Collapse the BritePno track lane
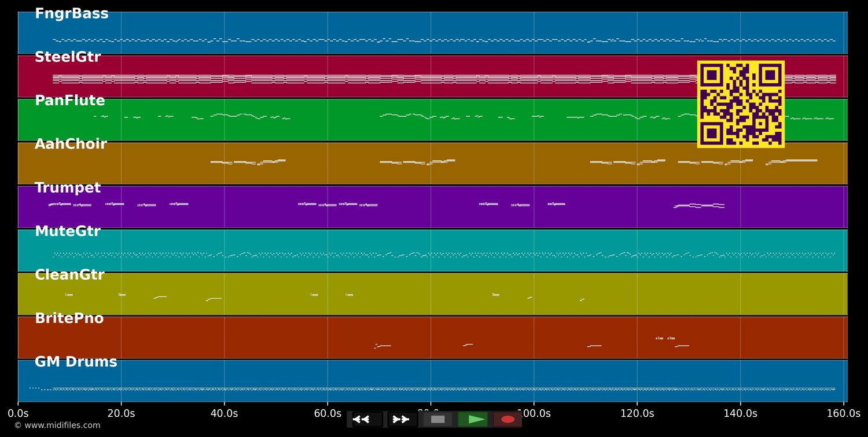Viewport: 868px width, 437px height. 69,317
